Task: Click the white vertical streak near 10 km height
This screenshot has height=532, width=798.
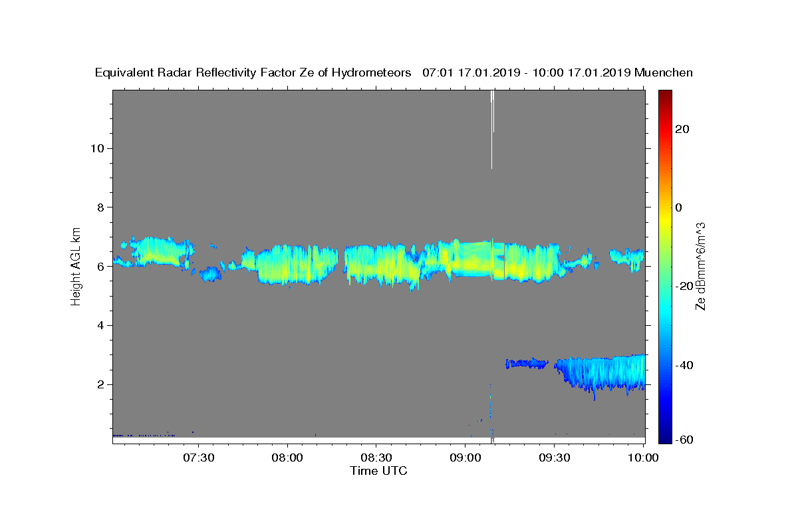Action: pyautogui.click(x=492, y=130)
